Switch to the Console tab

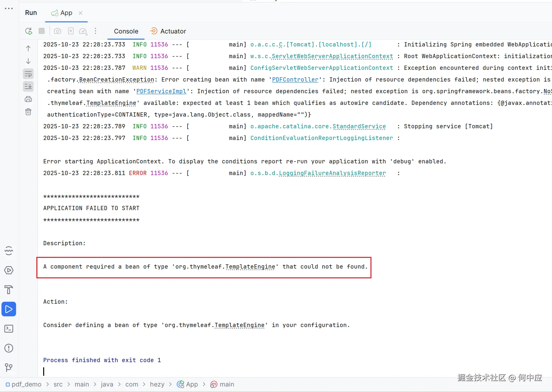tap(126, 31)
